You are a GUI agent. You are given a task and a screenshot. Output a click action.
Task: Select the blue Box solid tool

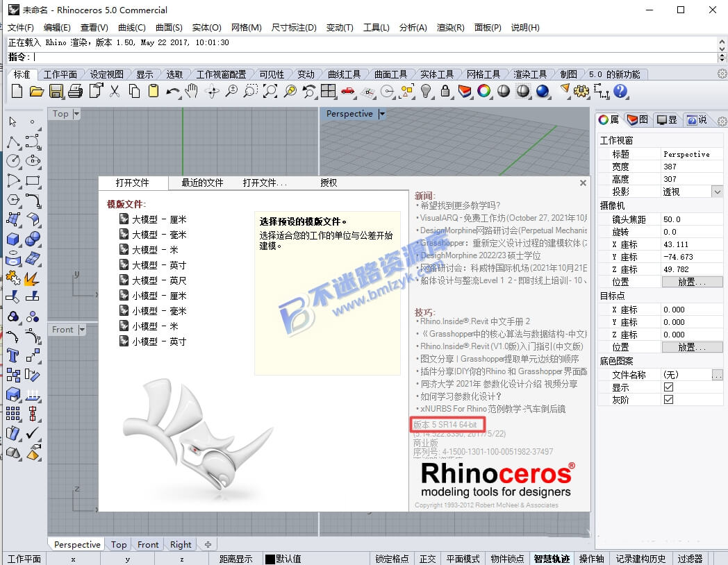(x=13, y=239)
